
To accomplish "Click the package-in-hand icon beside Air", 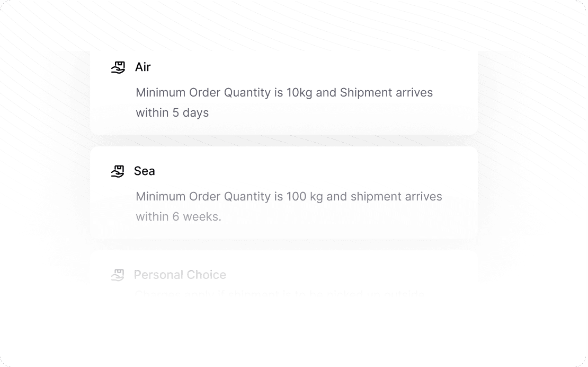I will point(118,67).
